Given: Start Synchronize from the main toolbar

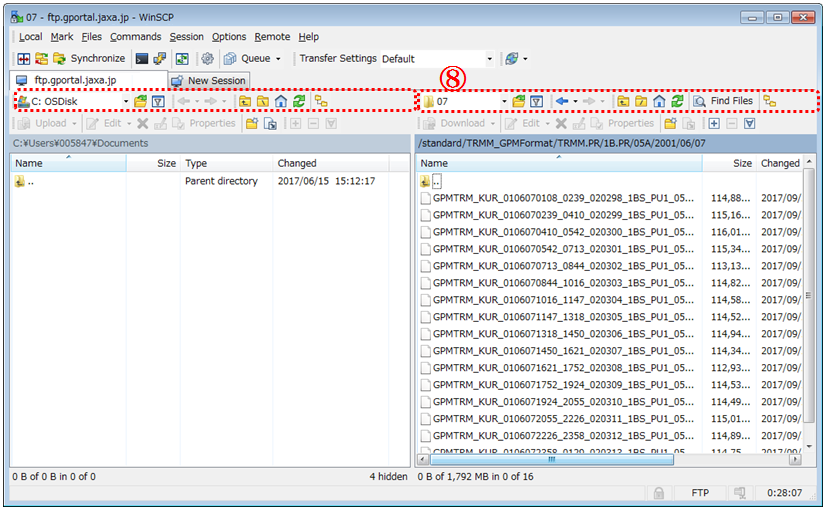Looking at the screenshot, I should coord(89,59).
